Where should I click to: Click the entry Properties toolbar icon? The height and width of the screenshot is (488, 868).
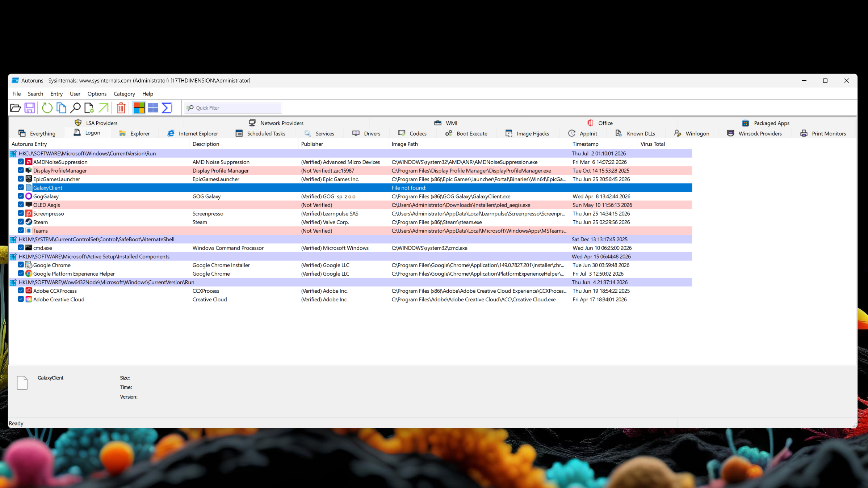[89, 108]
